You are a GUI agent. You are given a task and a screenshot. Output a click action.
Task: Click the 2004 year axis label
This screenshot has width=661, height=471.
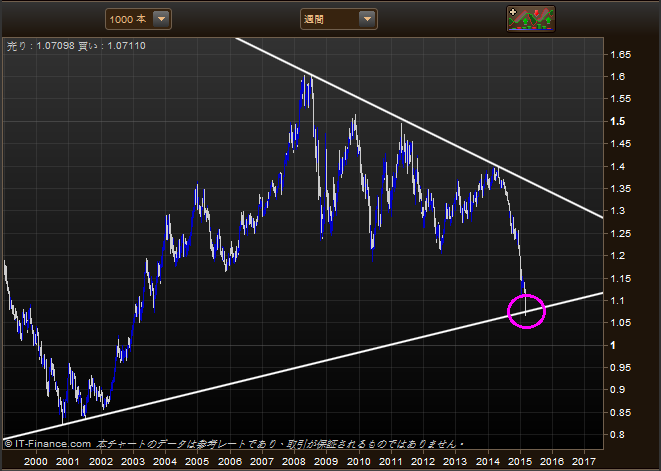point(165,462)
